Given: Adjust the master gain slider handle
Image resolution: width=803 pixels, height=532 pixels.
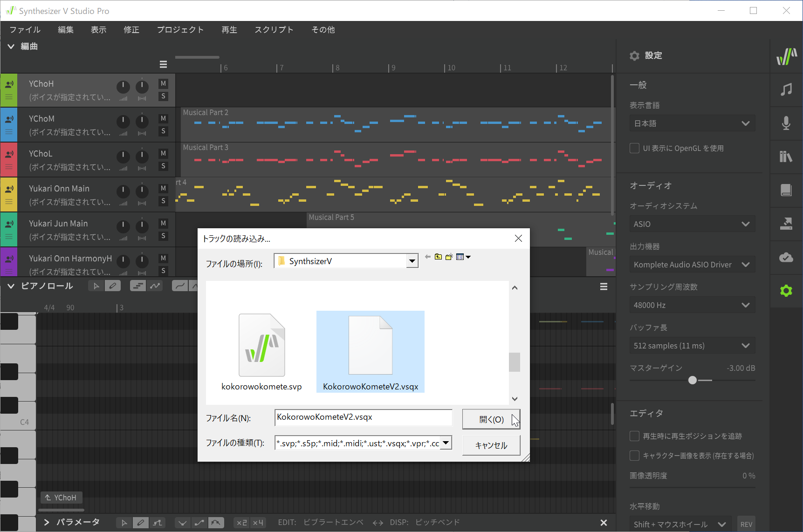Looking at the screenshot, I should point(693,380).
